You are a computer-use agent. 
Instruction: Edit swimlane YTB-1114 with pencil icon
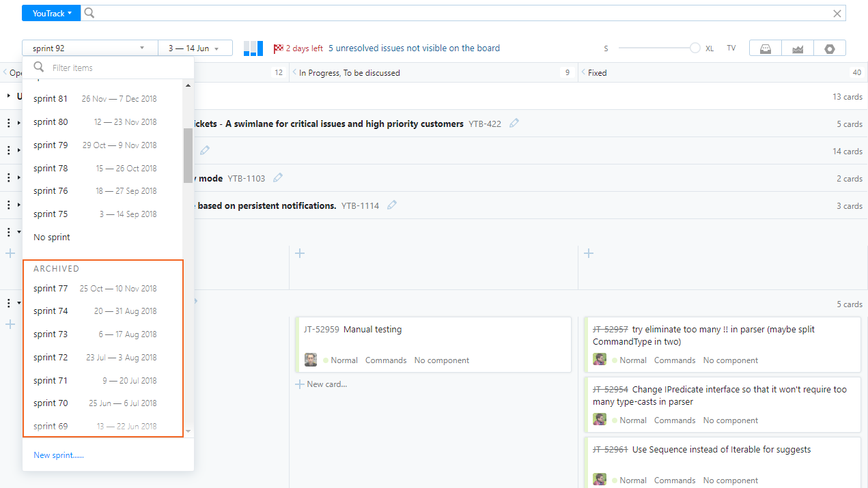pyautogui.click(x=392, y=205)
